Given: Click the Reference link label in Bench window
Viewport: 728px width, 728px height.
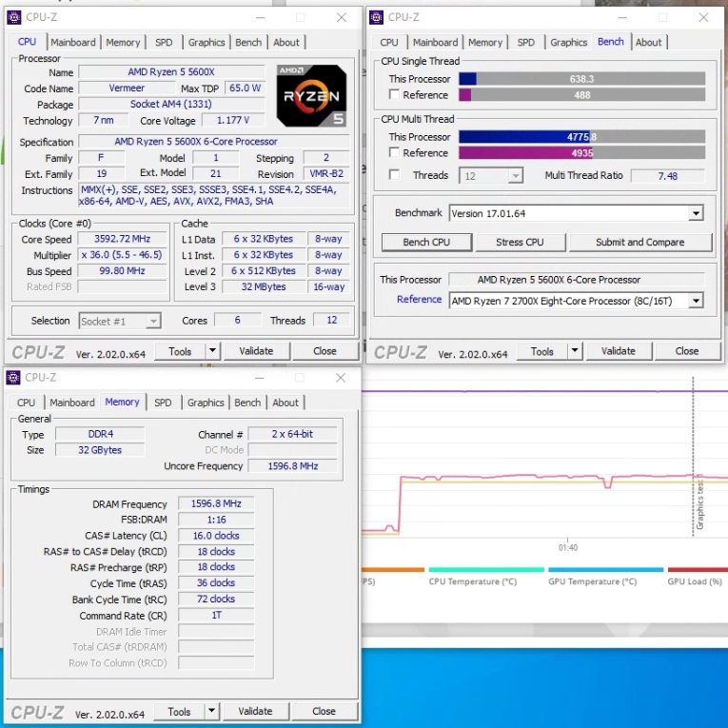Looking at the screenshot, I should pos(420,300).
